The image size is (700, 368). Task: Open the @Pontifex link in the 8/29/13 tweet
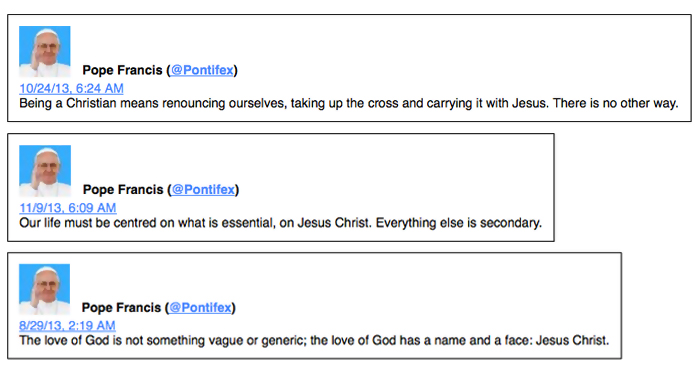coord(200,307)
